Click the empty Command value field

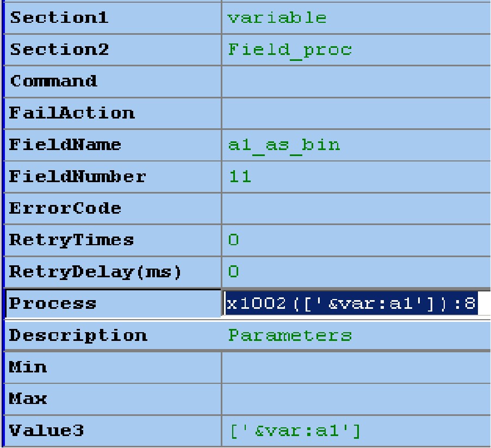(x=356, y=82)
